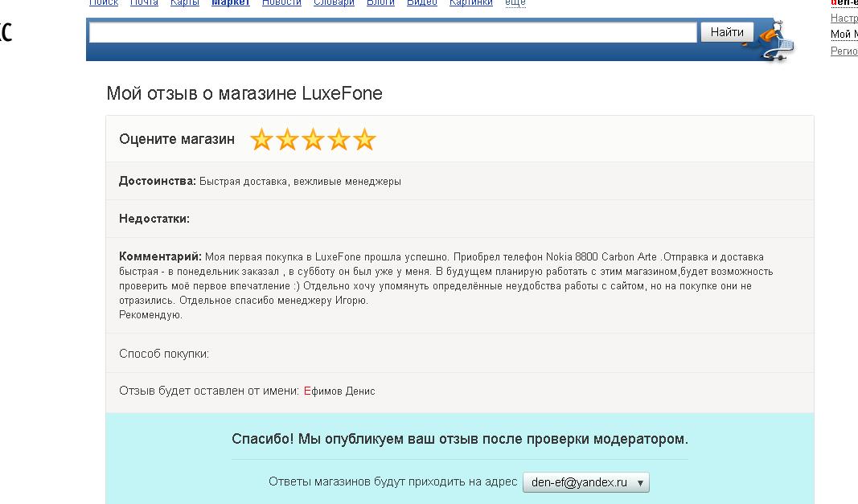This screenshot has width=858, height=504.
Task: Click the second rating star
Action: [x=287, y=140]
